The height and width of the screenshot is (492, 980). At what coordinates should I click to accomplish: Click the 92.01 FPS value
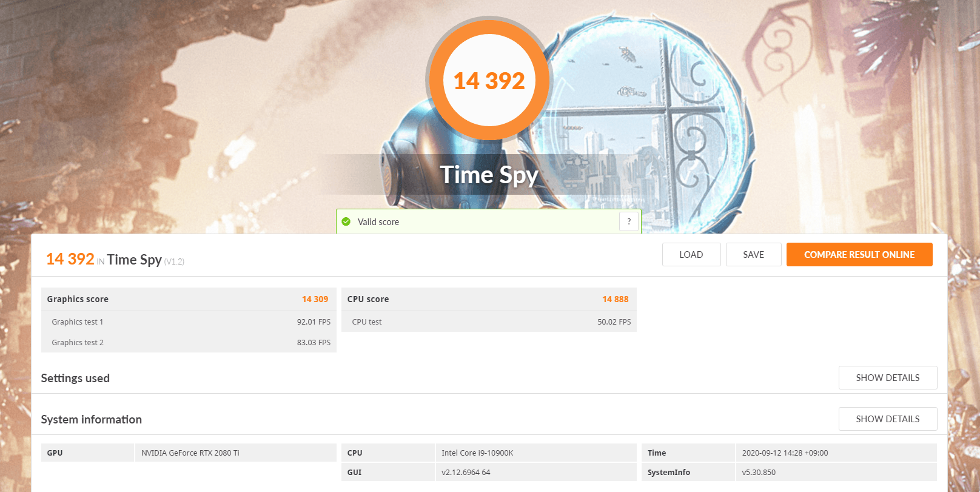pos(314,322)
